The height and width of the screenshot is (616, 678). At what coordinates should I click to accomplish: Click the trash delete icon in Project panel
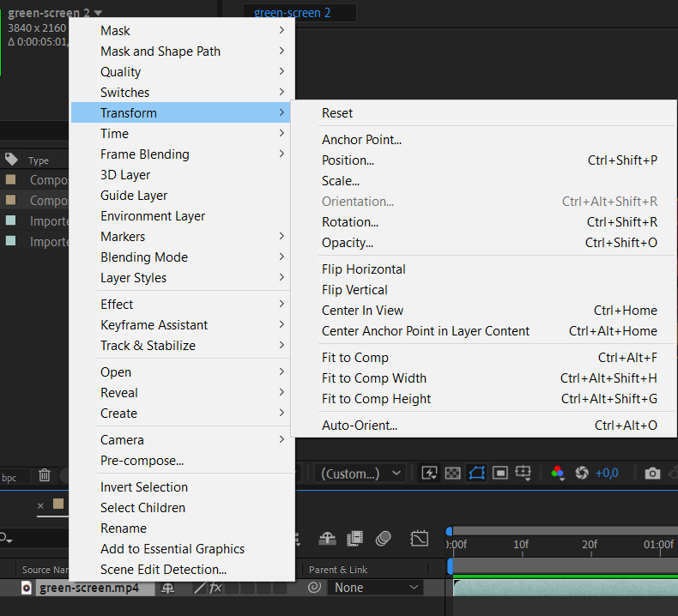point(45,475)
